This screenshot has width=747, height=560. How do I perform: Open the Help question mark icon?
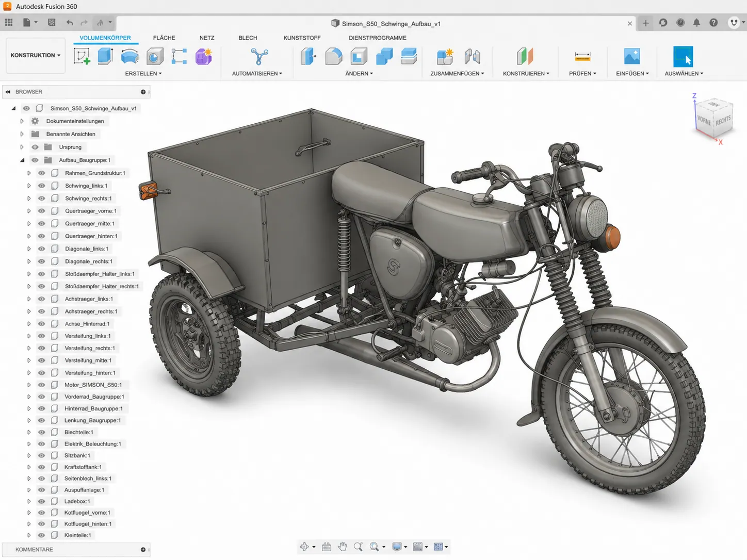[713, 23]
